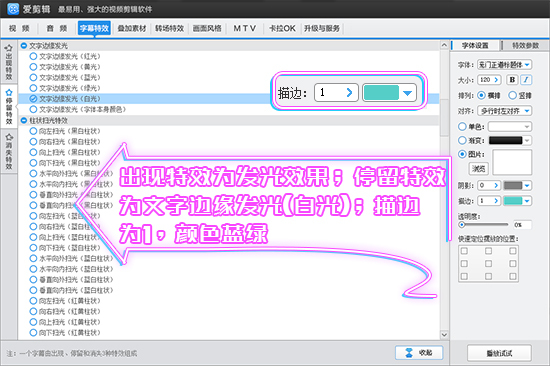
Task: Open the 字体设置 panel tab
Action: pyautogui.click(x=475, y=46)
